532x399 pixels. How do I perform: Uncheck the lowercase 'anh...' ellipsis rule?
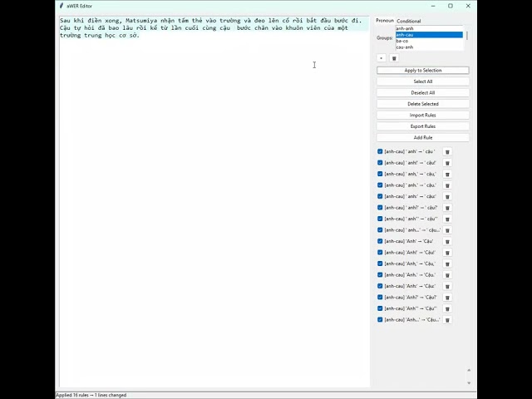[x=380, y=229]
